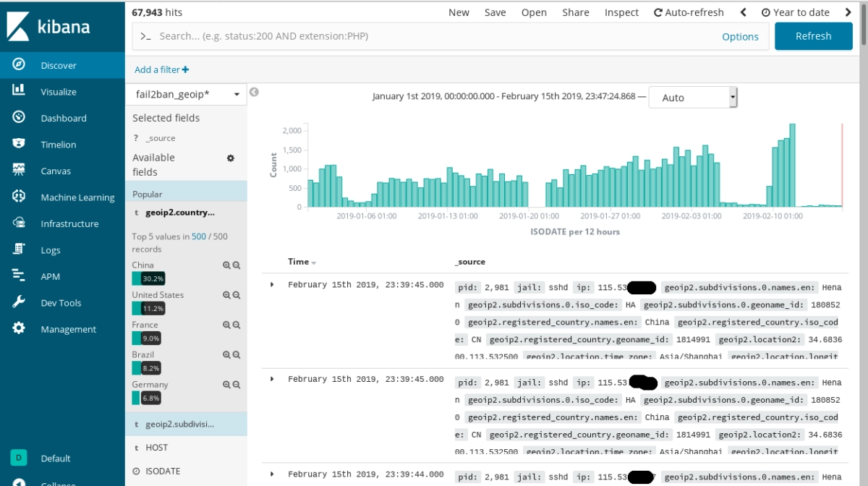Collapse the field sidebar with arrow icon
This screenshot has width=868, height=486.
(254, 92)
